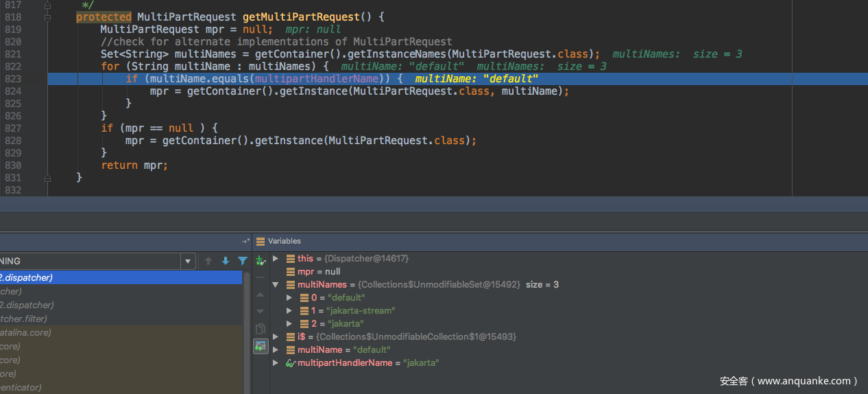Click the fold end marker at line 831
The image size is (868, 394).
[x=47, y=178]
